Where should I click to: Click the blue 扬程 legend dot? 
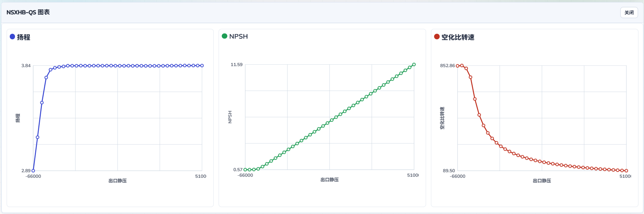[13, 37]
